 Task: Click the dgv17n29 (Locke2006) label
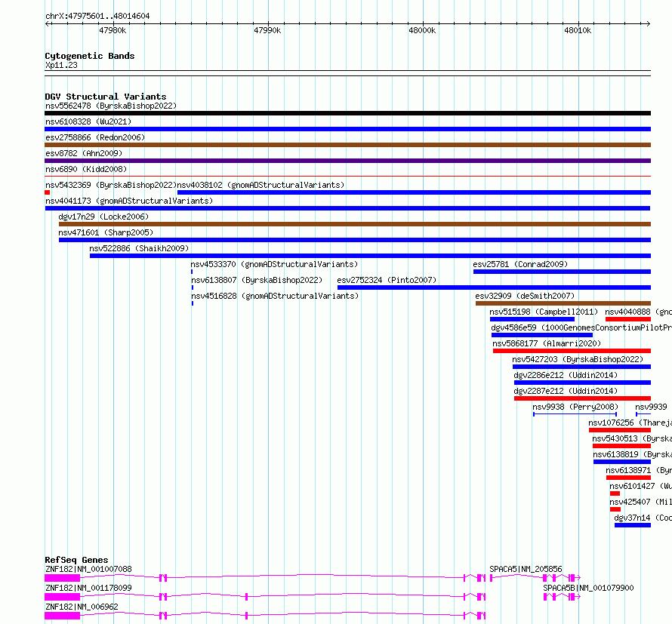(103, 217)
